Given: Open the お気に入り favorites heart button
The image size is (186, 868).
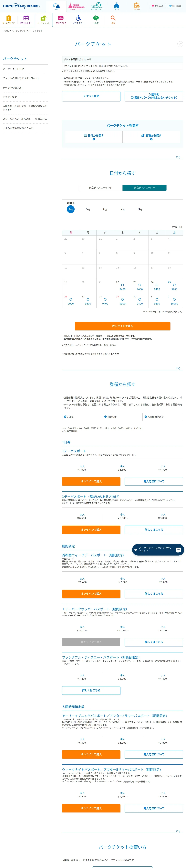Looking at the screenshot, I should coord(157,6).
